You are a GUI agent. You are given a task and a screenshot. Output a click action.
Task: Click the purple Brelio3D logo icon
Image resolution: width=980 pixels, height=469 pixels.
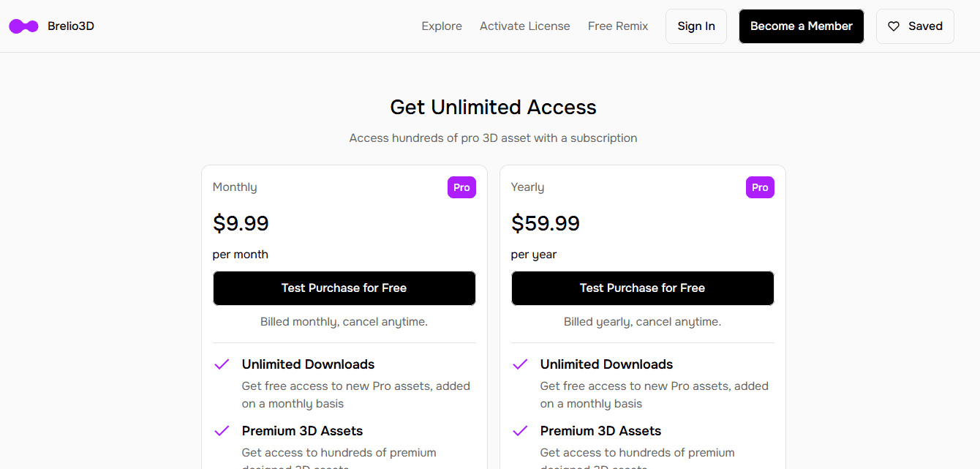[23, 26]
